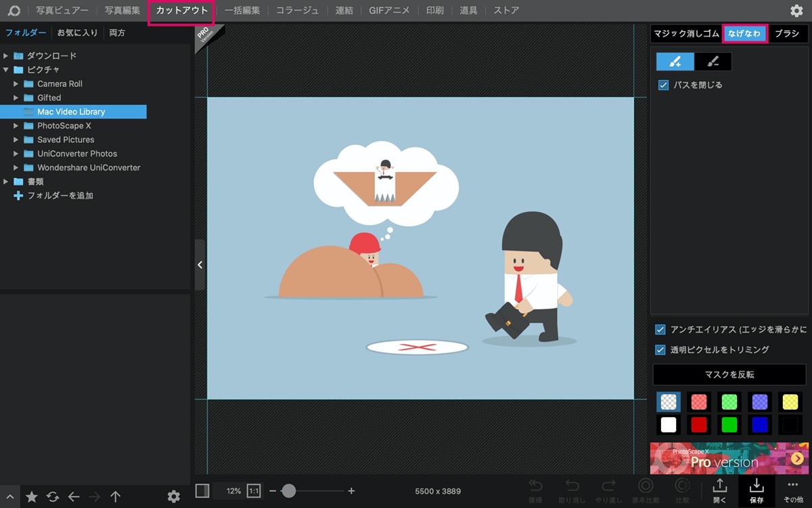Select マジック消しゴム tool tab

coord(685,34)
